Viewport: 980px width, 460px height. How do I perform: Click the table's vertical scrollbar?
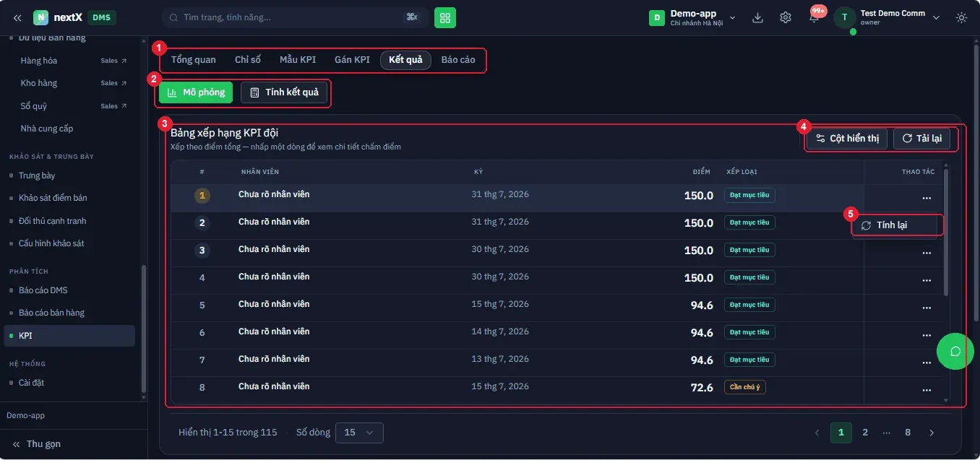[946, 231]
